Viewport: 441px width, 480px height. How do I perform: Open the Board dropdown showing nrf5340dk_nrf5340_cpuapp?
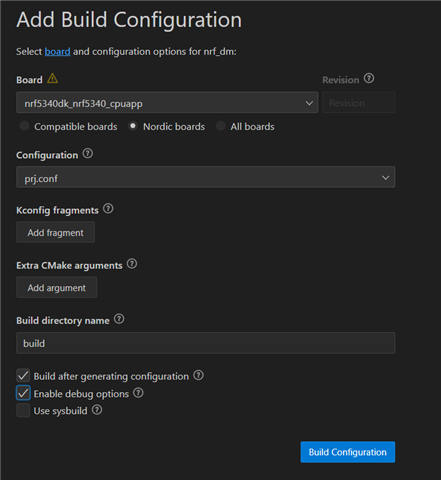pos(167,103)
